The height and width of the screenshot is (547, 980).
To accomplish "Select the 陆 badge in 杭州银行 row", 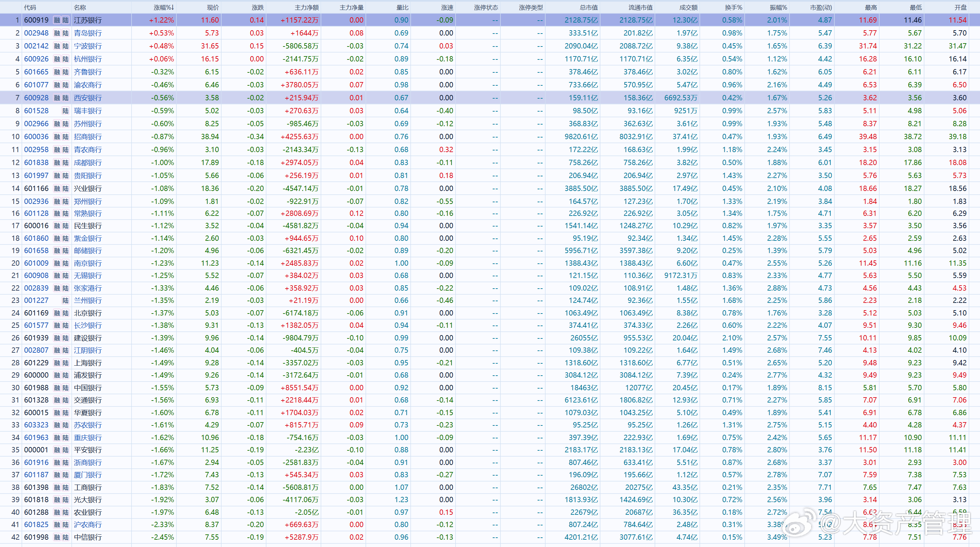I will (65, 59).
